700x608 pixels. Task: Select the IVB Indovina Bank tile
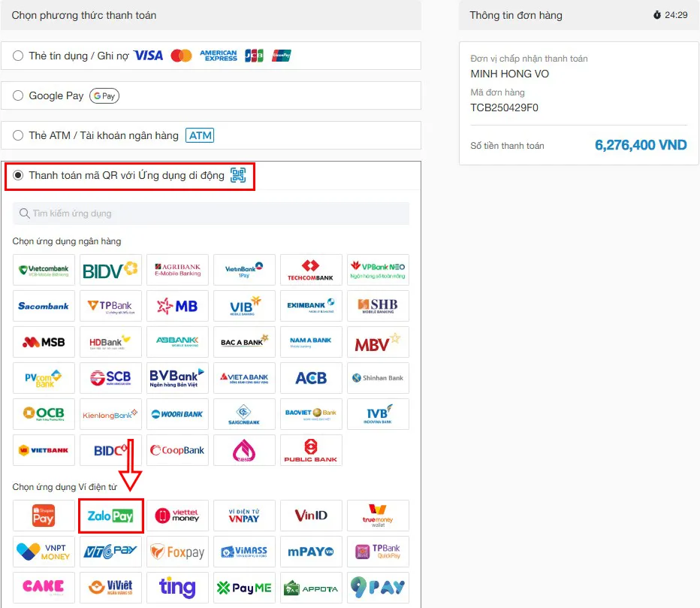tap(378, 414)
